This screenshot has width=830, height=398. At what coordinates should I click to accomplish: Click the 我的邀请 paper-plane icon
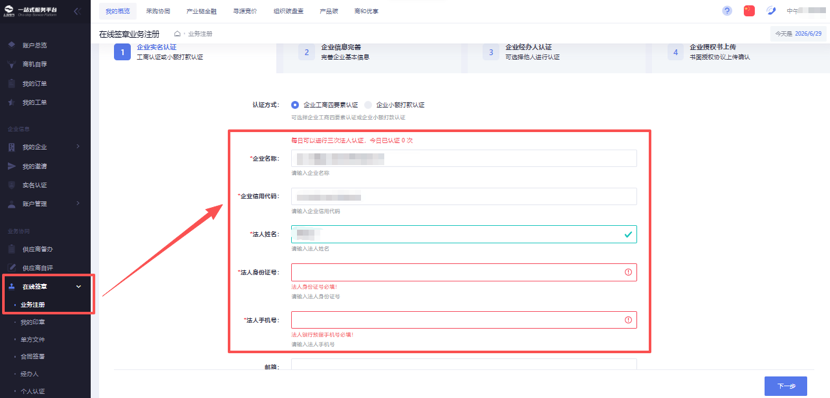pos(12,166)
